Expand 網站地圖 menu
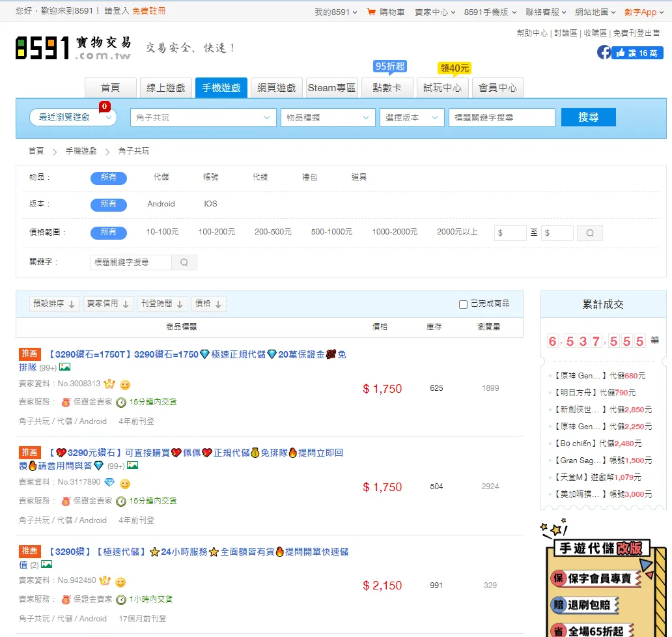 click(x=595, y=12)
